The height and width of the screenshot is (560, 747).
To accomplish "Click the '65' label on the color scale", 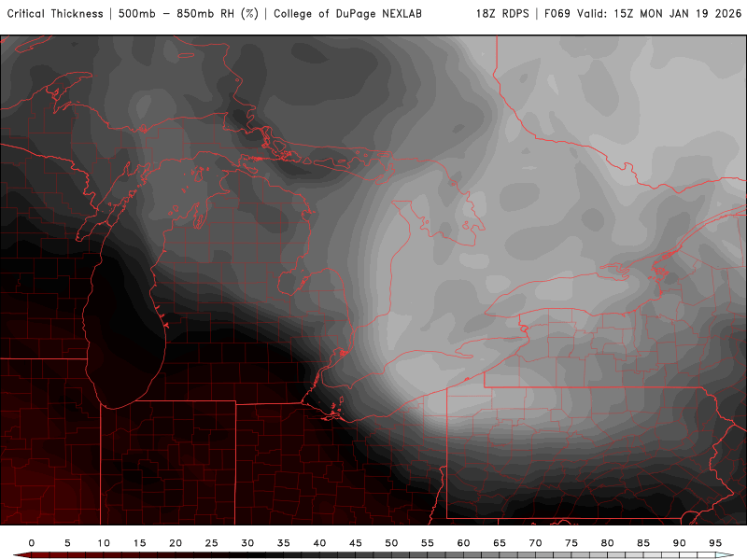I will [x=500, y=543].
